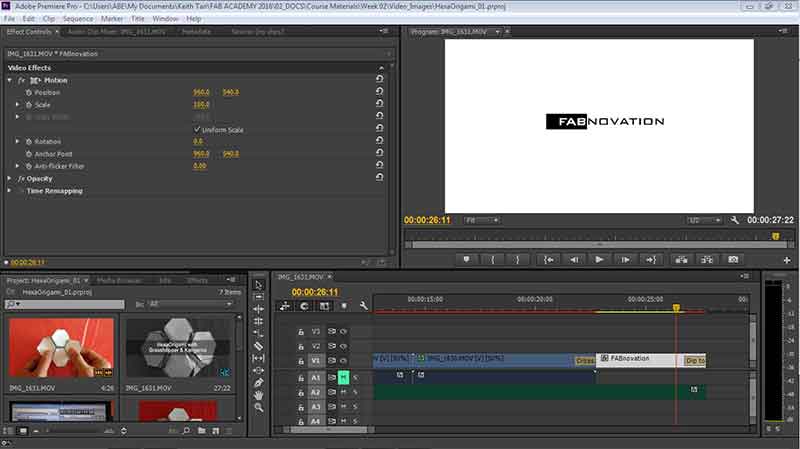Select the Zoom tool

coord(259,407)
